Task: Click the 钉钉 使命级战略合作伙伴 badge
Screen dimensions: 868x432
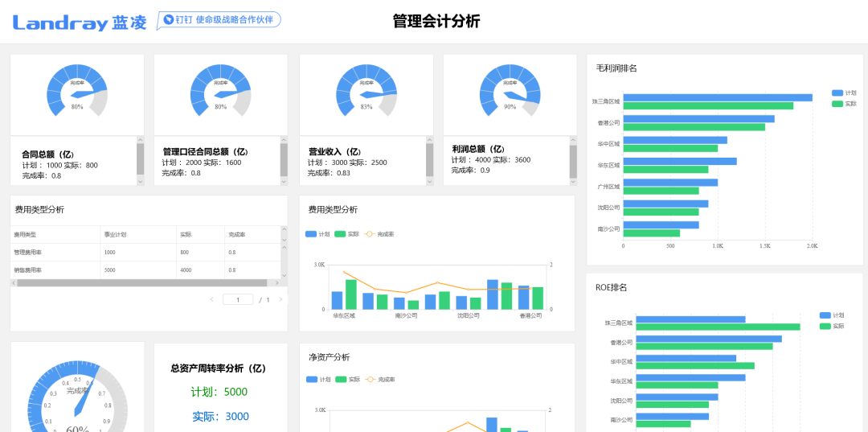Action: click(219, 20)
